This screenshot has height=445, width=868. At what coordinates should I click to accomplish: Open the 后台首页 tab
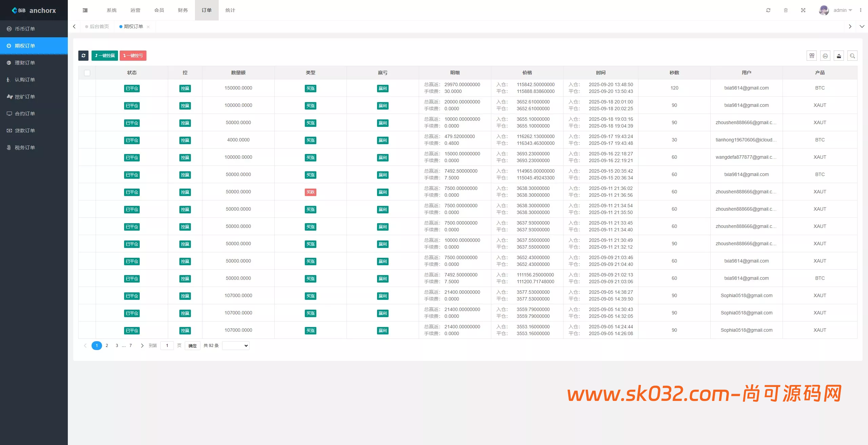click(99, 26)
